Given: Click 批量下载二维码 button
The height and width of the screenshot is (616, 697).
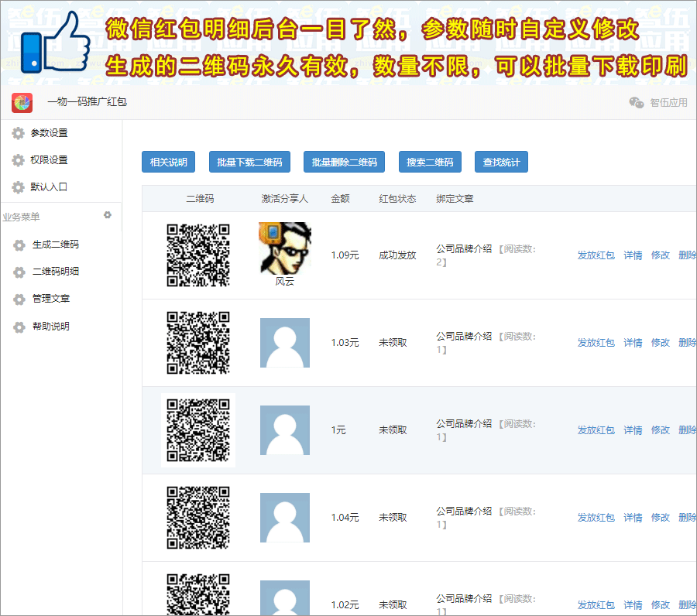Looking at the screenshot, I should pyautogui.click(x=249, y=162).
